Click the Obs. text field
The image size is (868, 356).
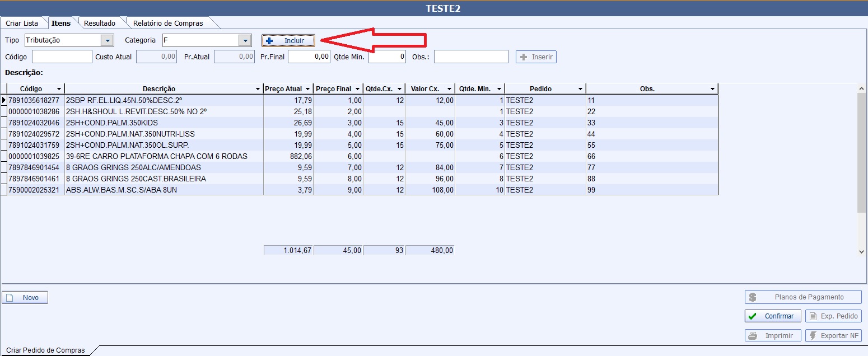click(470, 57)
